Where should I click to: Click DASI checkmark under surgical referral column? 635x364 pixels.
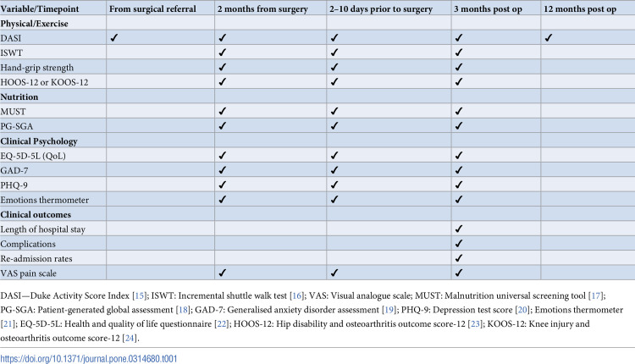[x=114, y=37]
